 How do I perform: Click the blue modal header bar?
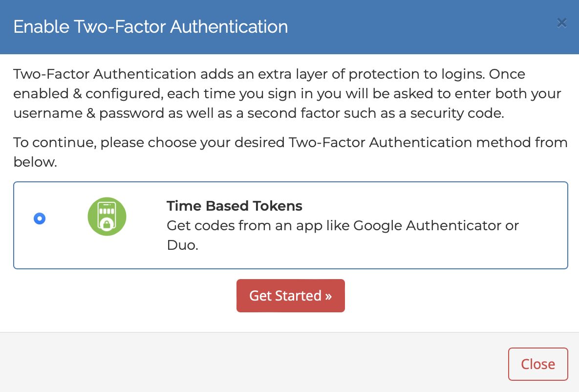pyautogui.click(x=289, y=27)
